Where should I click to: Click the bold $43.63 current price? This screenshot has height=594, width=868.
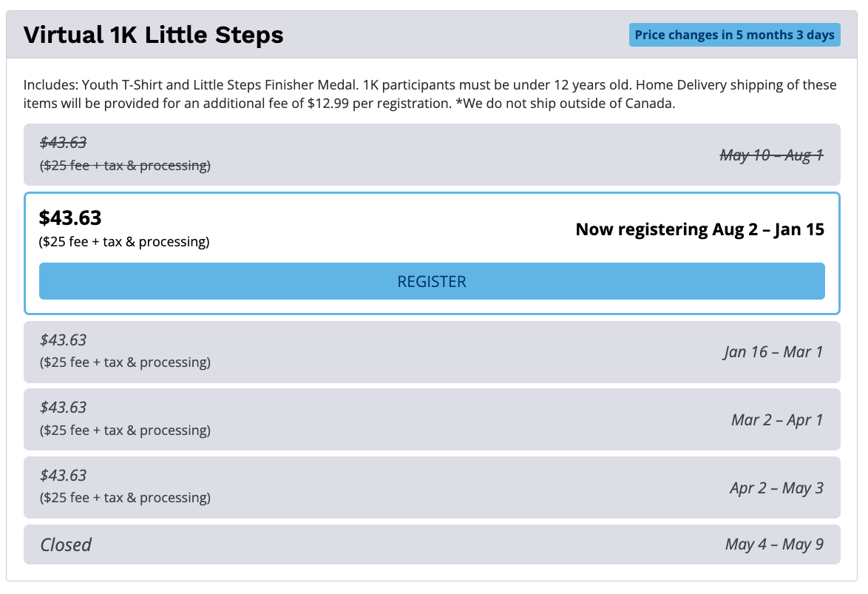click(x=70, y=217)
